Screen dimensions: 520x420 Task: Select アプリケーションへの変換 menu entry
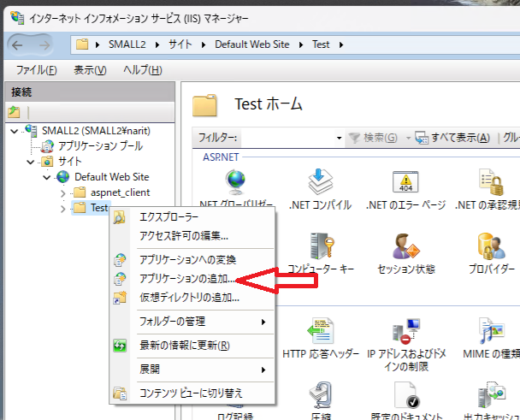click(x=187, y=259)
